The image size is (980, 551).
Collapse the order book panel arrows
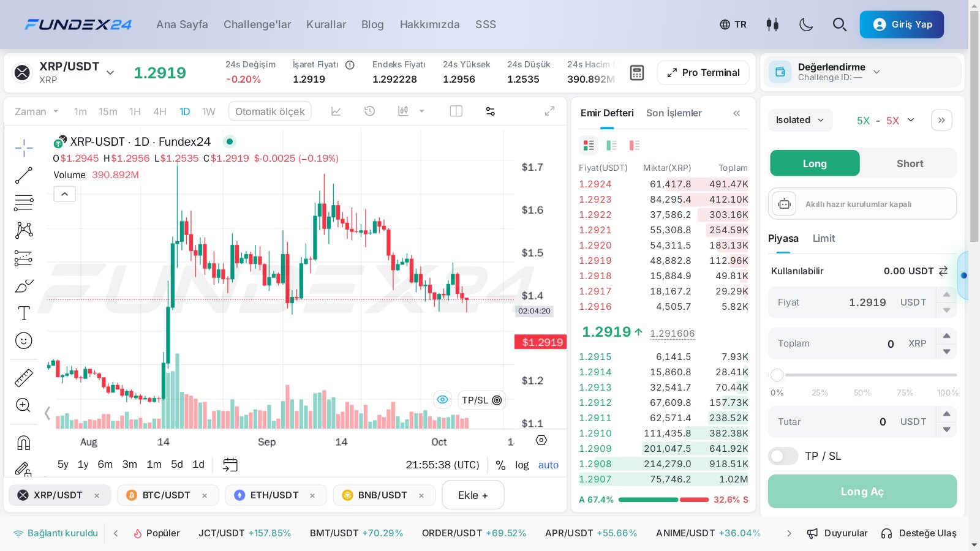(x=736, y=113)
